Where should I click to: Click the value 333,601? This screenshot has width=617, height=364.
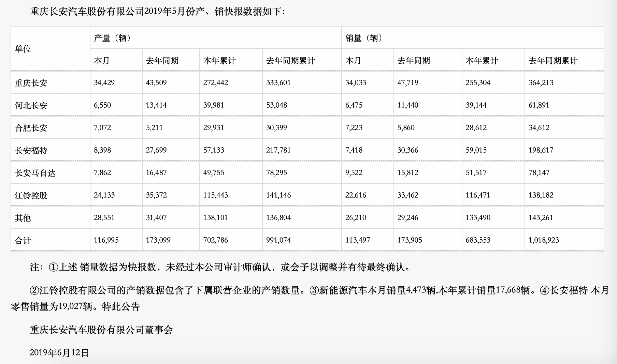tap(278, 82)
